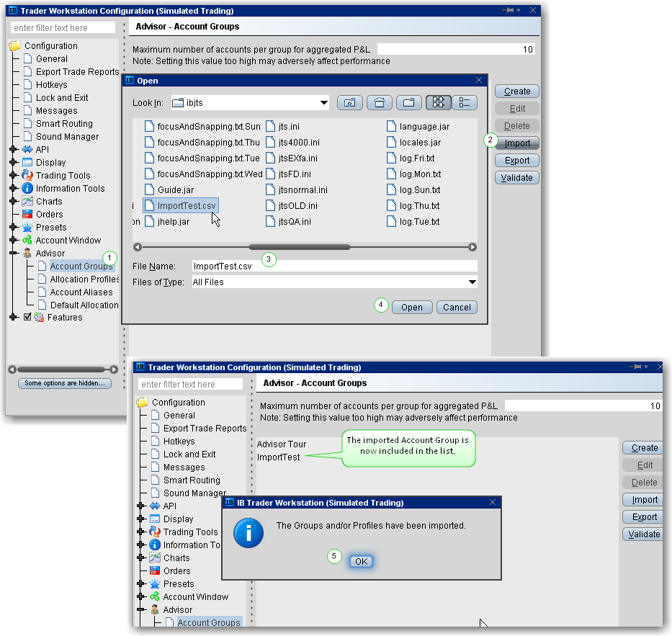Click the Display monitor icon in rear config window

pos(27,163)
